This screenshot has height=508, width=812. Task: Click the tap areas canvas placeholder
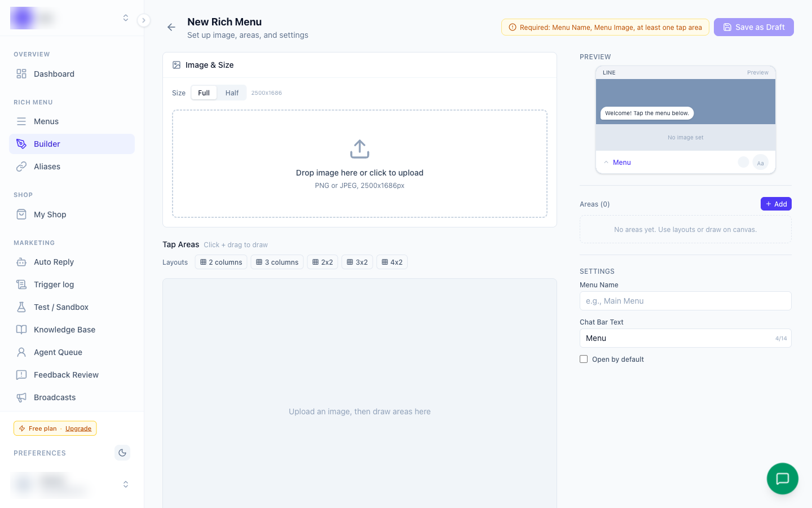360,411
